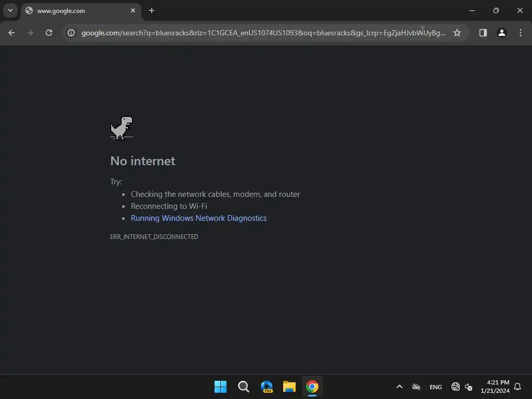Click the Chrome taskbar icon
The height and width of the screenshot is (399, 532).
[x=312, y=387]
